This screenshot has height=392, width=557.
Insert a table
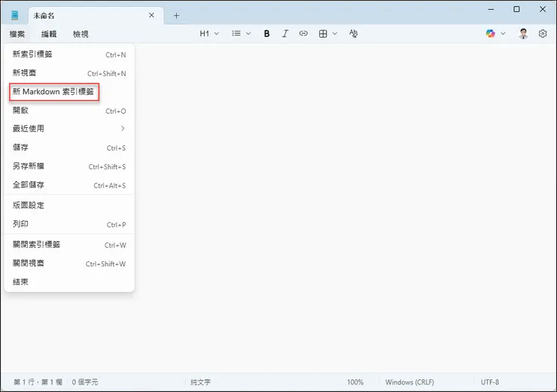pyautogui.click(x=323, y=34)
